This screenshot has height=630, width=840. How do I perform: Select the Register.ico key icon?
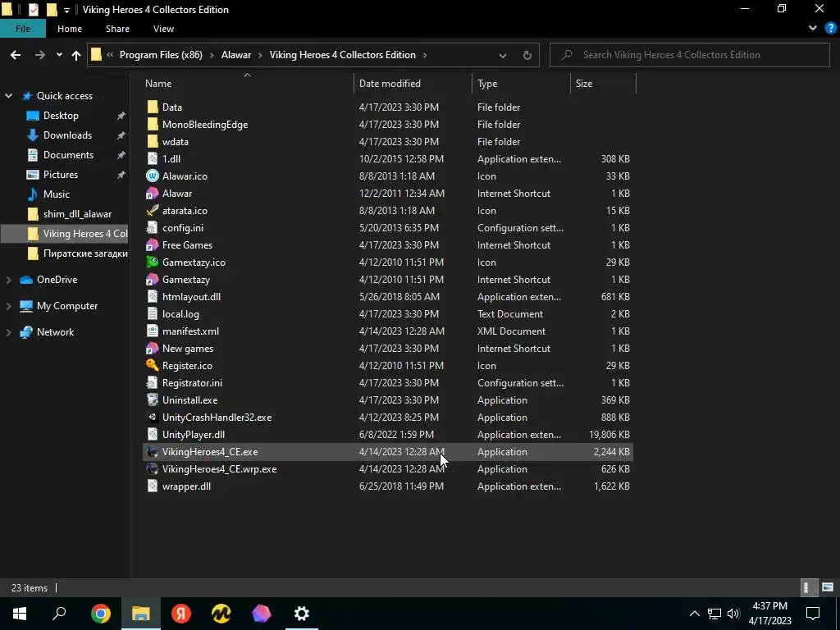pos(153,365)
